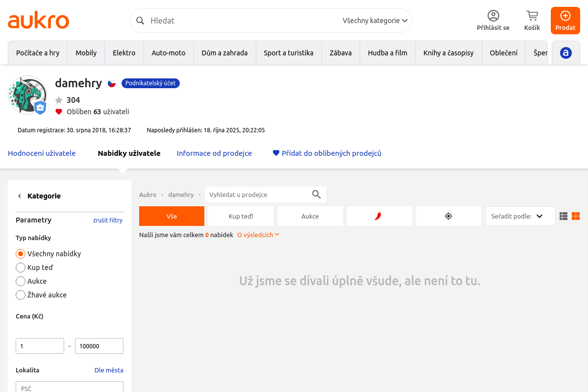This screenshot has height=392, width=588.
Task: Click the Kategorie back arrow
Action: [20, 196]
